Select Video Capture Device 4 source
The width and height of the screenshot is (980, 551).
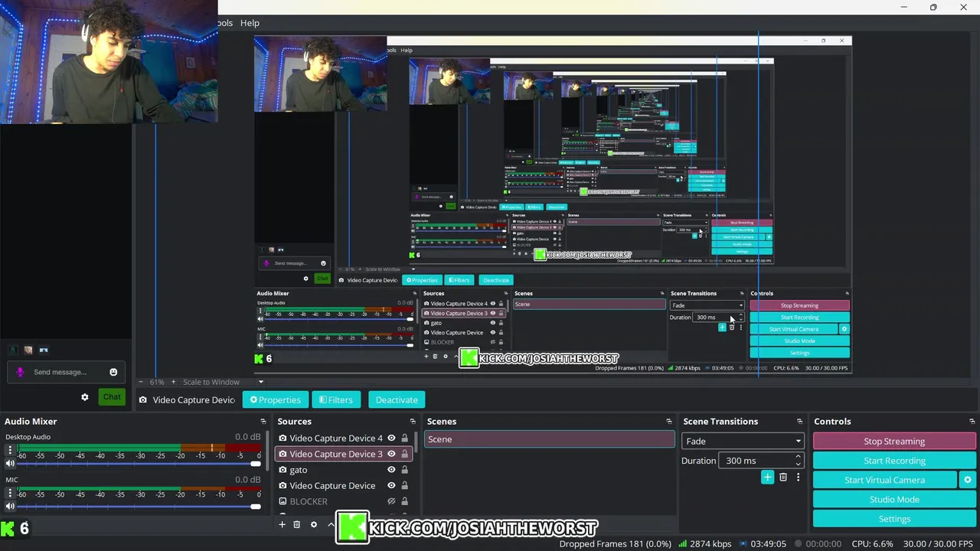pos(336,439)
